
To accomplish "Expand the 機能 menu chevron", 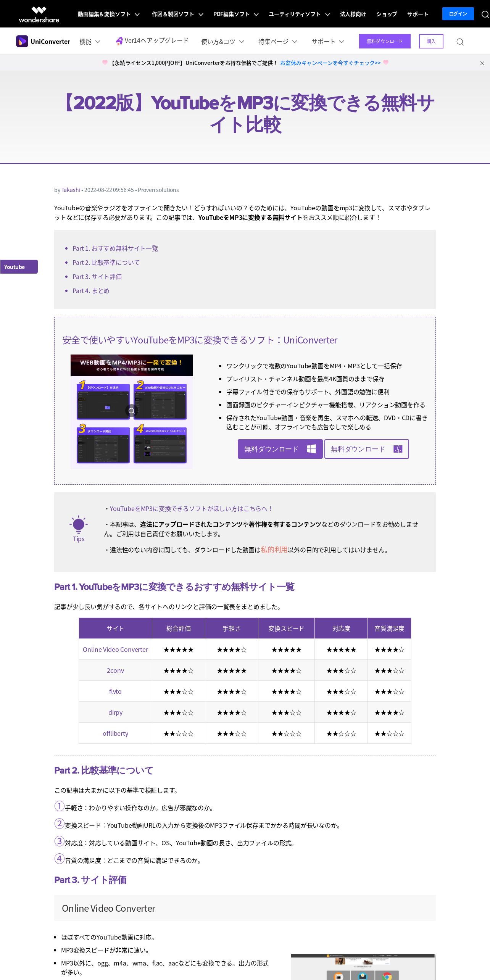I will pos(98,42).
